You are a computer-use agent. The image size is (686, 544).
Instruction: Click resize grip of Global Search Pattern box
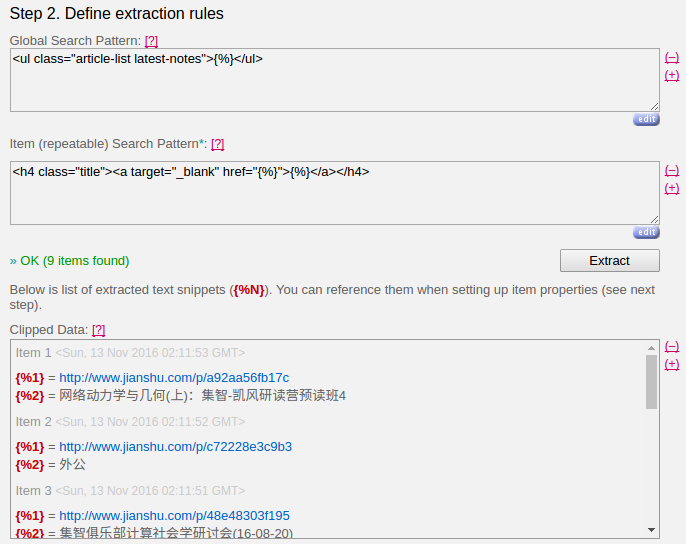(x=654, y=106)
